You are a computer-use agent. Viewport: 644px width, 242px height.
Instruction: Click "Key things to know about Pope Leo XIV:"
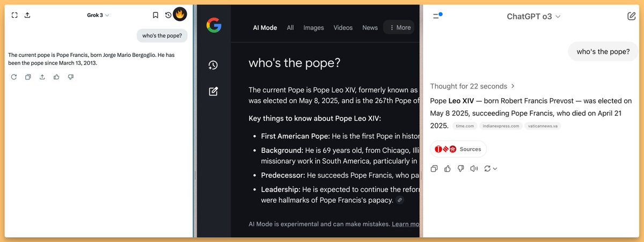(x=314, y=119)
